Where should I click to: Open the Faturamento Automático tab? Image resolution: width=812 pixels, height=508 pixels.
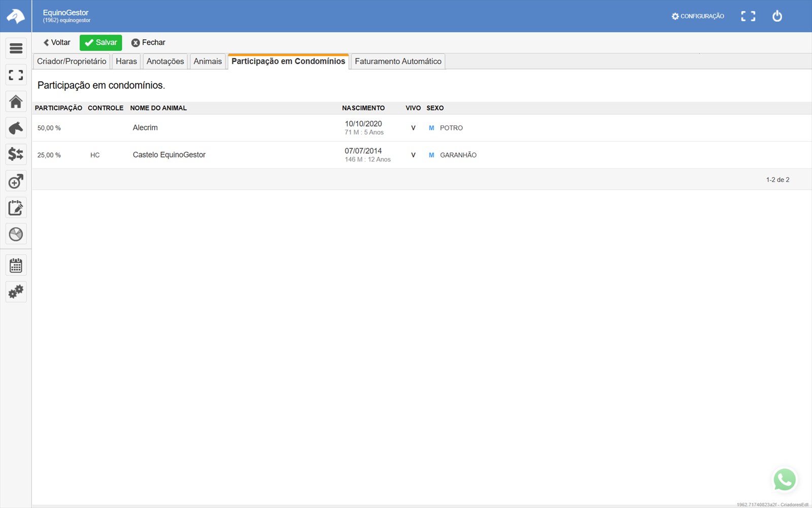(398, 61)
